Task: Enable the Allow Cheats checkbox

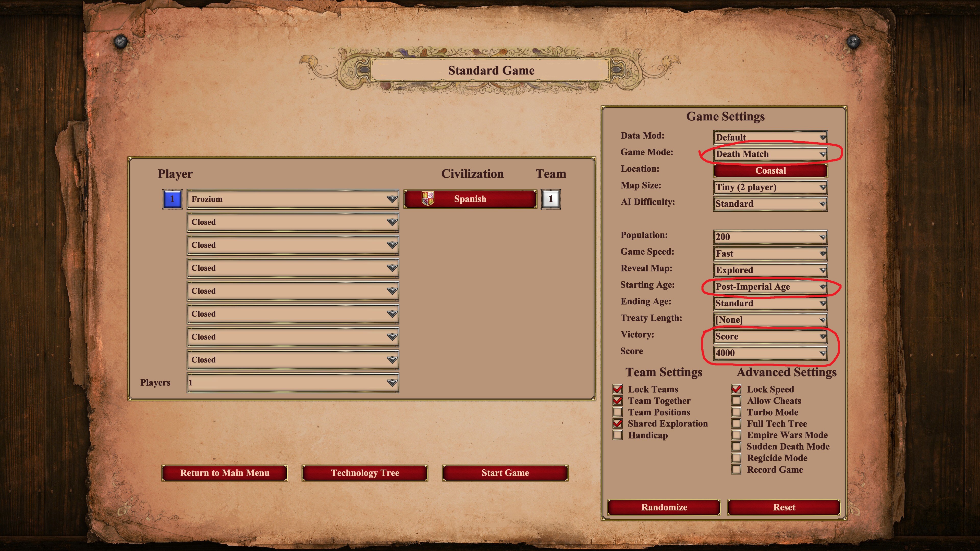Action: click(x=736, y=400)
